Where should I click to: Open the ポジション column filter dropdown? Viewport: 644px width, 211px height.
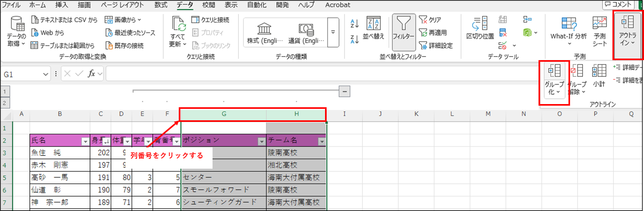(262, 142)
